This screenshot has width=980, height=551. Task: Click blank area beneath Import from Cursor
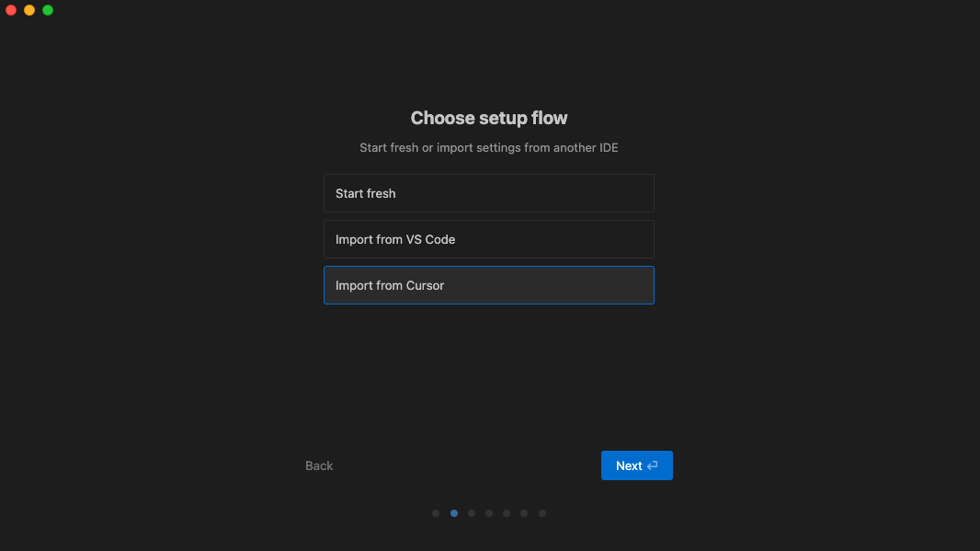coord(489,368)
